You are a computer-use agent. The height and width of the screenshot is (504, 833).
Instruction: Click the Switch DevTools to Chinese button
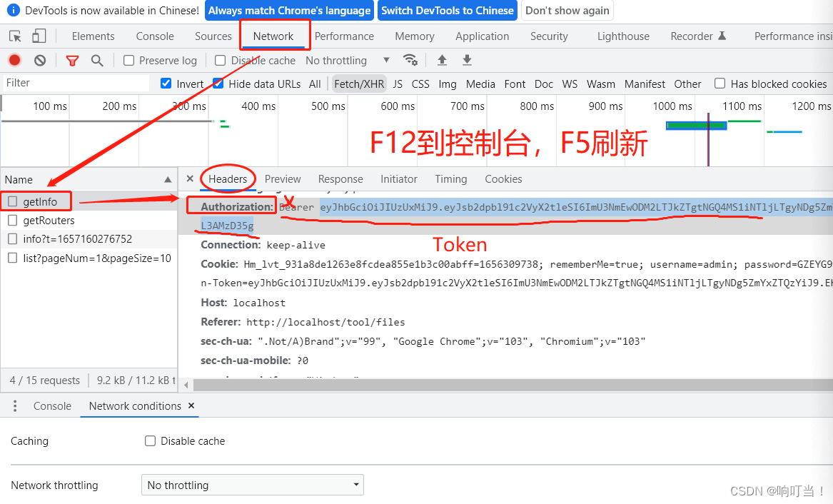point(447,11)
